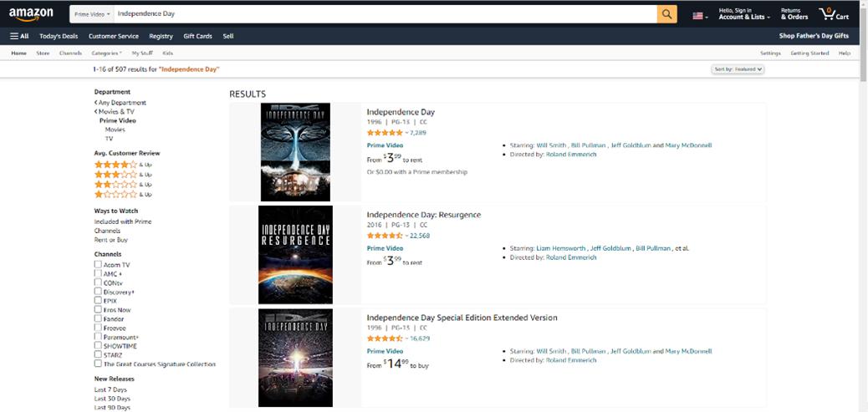Image resolution: width=868 pixels, height=412 pixels.
Task: Tick the SHOWTIME checkbox
Action: coord(98,346)
